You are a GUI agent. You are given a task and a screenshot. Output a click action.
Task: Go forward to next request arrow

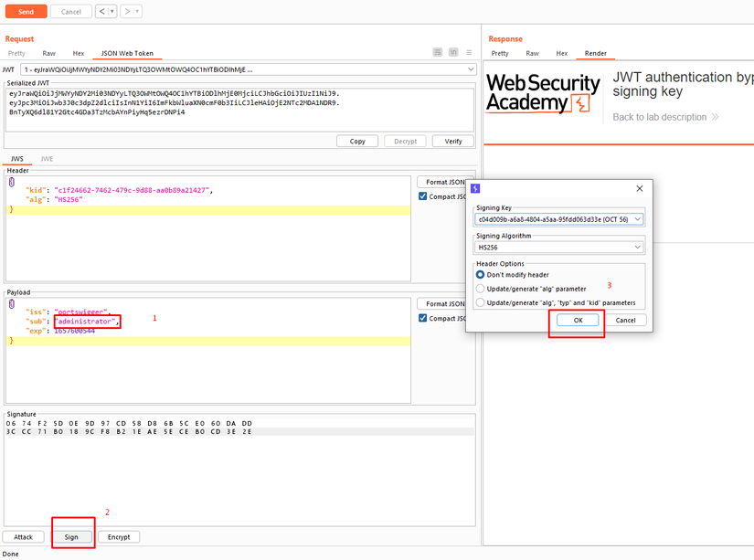(x=127, y=11)
